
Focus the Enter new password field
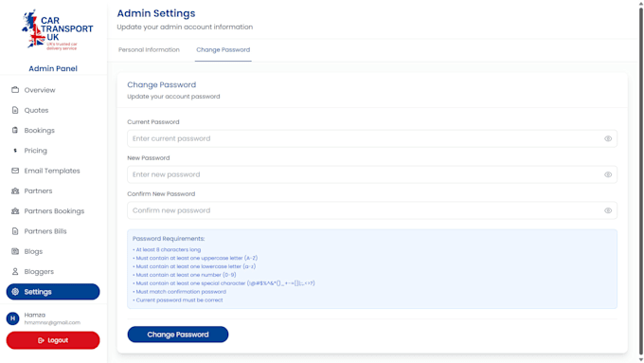372,174
